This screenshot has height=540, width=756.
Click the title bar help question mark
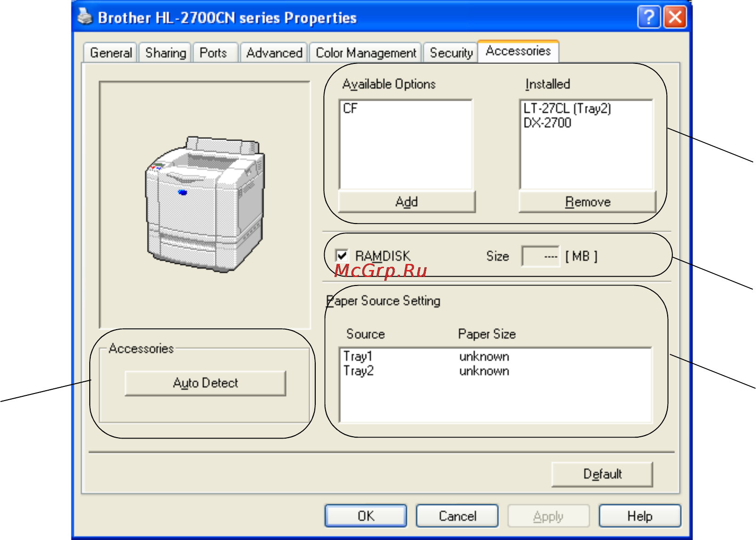(649, 18)
